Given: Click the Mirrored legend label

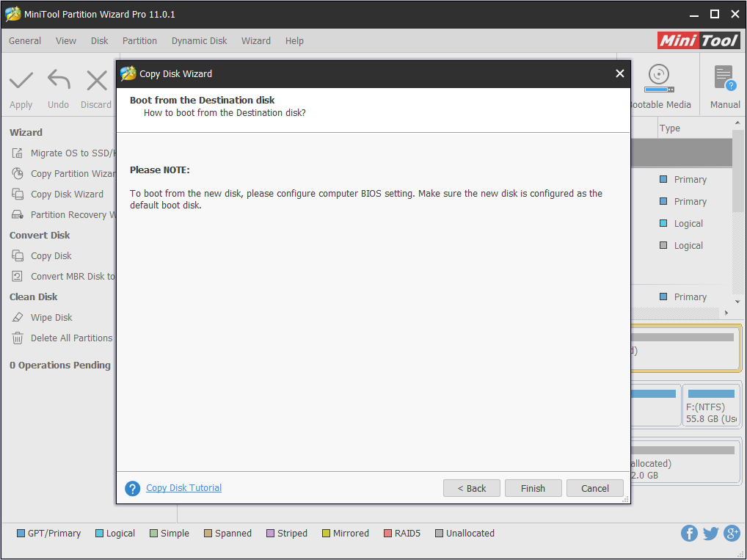Looking at the screenshot, I should (351, 534).
